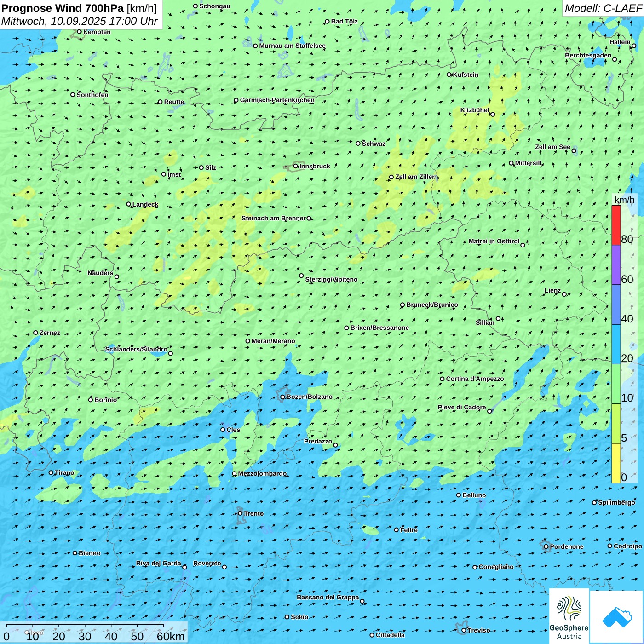Select the Pordenone city marker
This screenshot has width=644, height=644.
pyautogui.click(x=546, y=546)
